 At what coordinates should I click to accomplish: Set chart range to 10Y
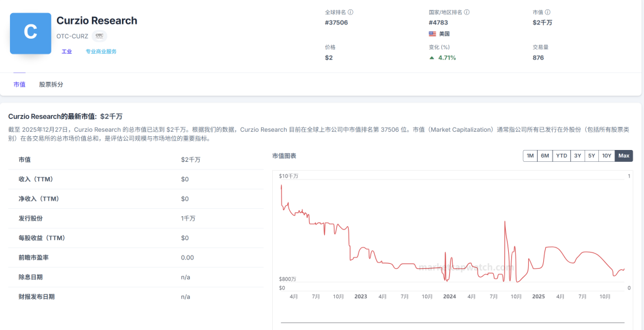point(606,156)
